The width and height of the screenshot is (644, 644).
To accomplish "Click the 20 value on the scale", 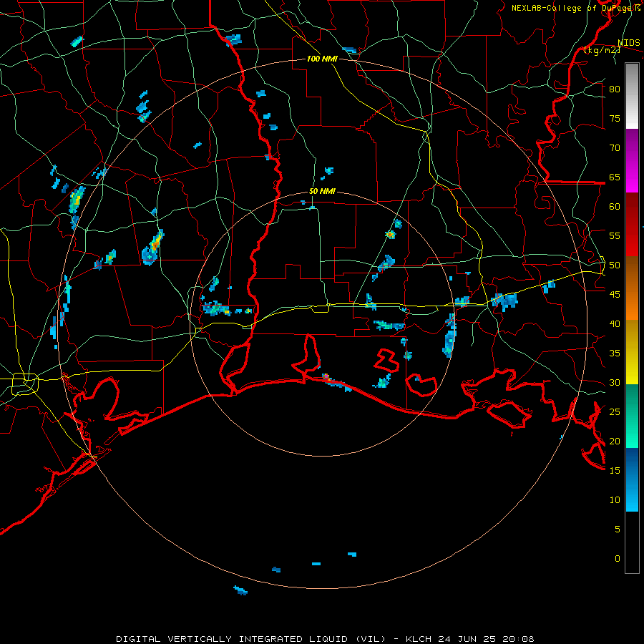I will point(615,441).
